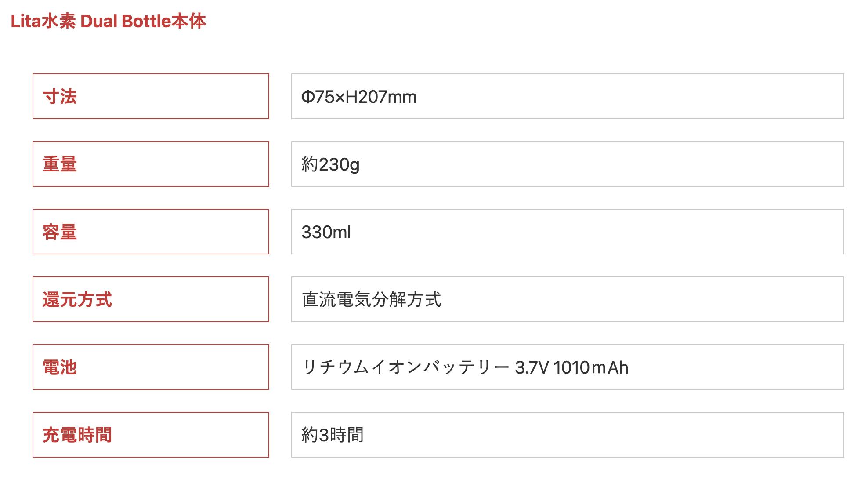This screenshot has height=487, width=868.
Task: Select the 約3時間 charging time value
Action: pyautogui.click(x=333, y=435)
